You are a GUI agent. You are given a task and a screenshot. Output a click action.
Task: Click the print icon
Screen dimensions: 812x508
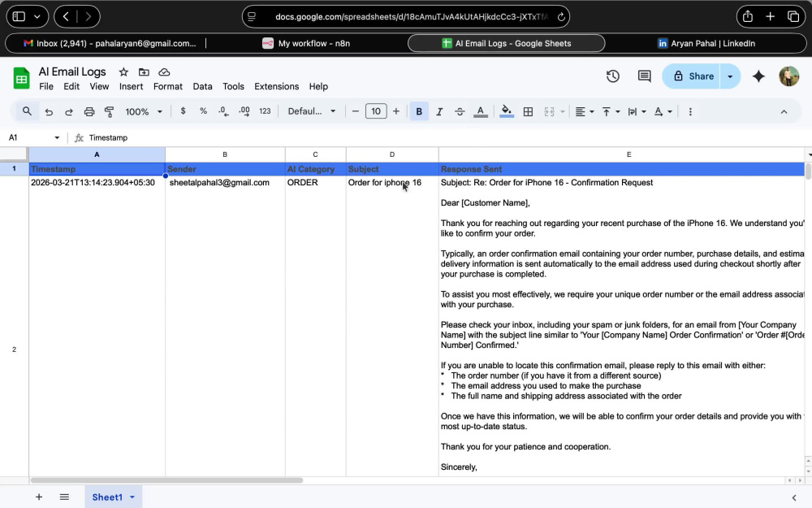89,111
